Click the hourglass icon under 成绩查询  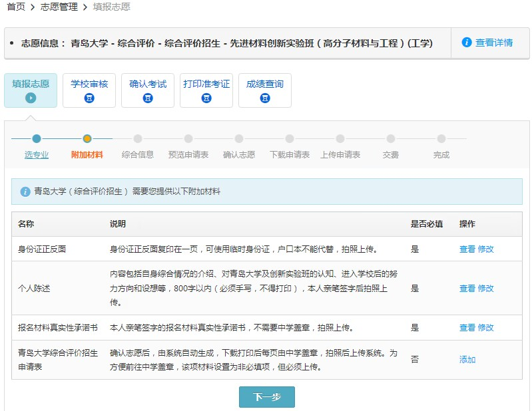[x=265, y=98]
